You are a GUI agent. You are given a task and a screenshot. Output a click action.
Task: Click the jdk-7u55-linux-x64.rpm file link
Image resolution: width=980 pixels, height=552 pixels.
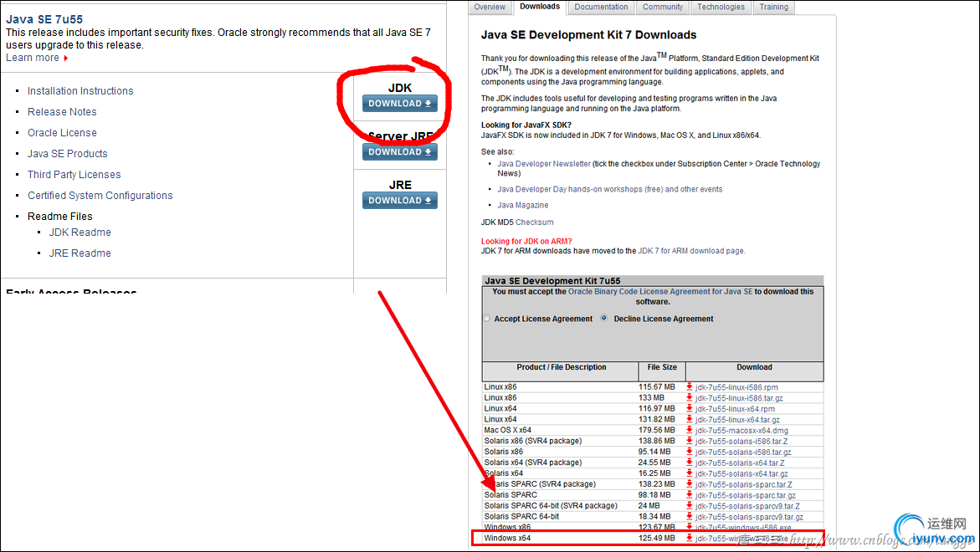[x=735, y=409]
